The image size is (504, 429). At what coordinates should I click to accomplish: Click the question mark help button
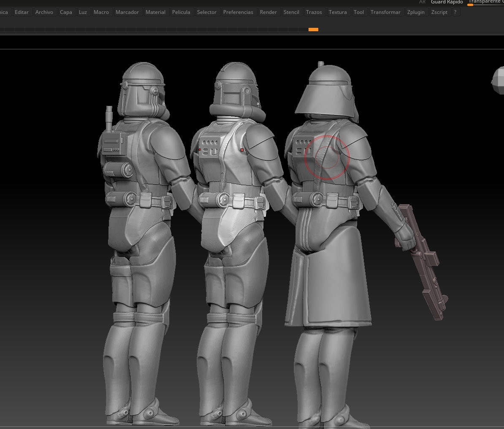(x=455, y=12)
